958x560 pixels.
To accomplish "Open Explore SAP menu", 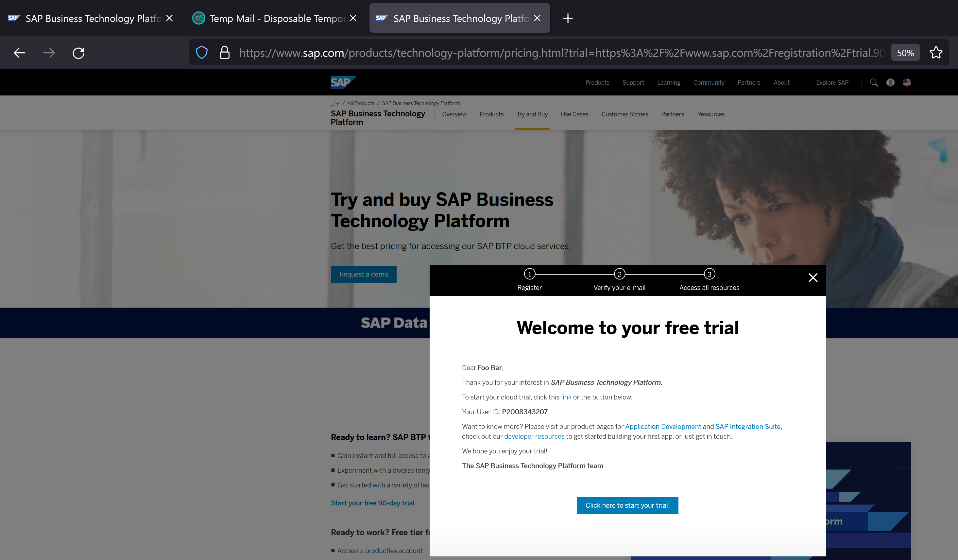I will pyautogui.click(x=832, y=82).
